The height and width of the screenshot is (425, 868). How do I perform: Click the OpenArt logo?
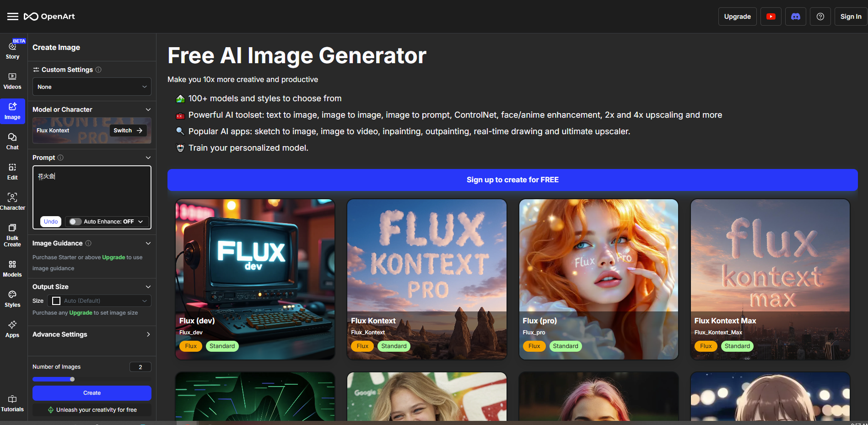point(49,16)
